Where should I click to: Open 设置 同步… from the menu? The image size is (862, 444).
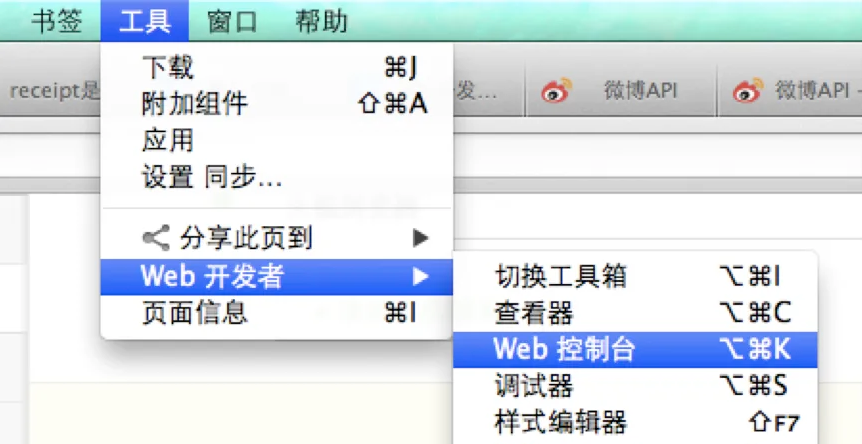[277, 178]
